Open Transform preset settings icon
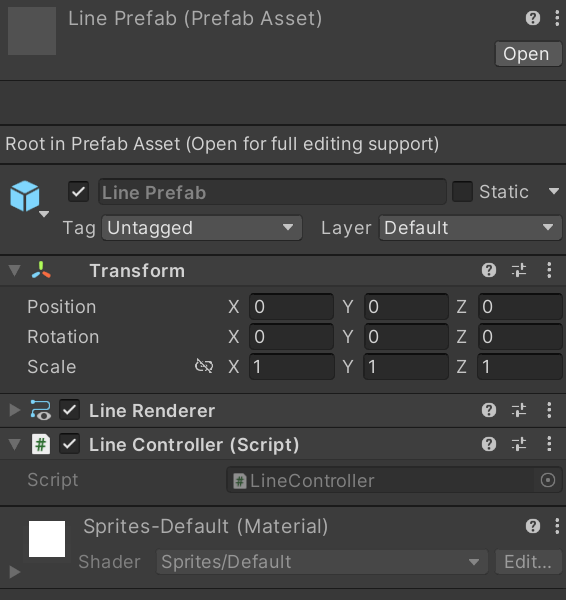 519,271
